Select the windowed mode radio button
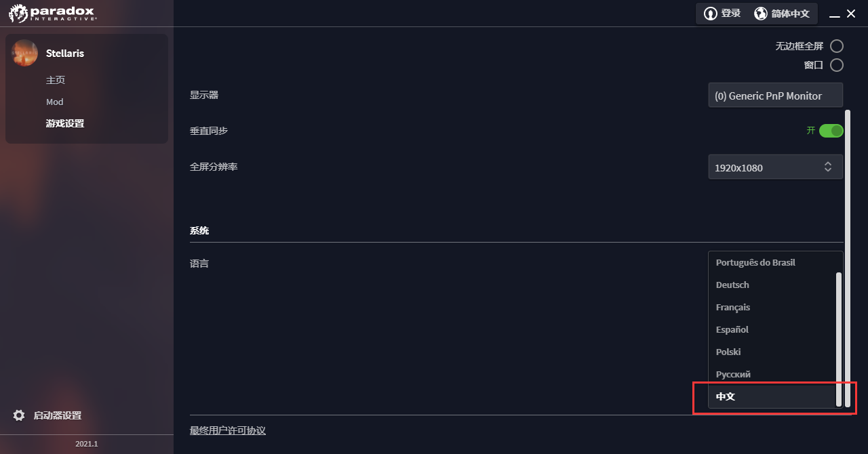868x454 pixels. pyautogui.click(x=837, y=65)
